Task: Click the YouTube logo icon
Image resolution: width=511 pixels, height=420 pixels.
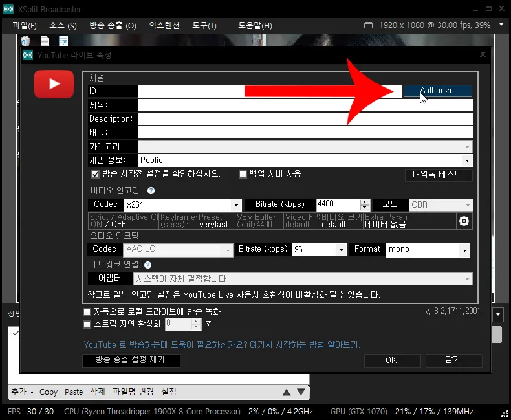Action: pos(54,83)
